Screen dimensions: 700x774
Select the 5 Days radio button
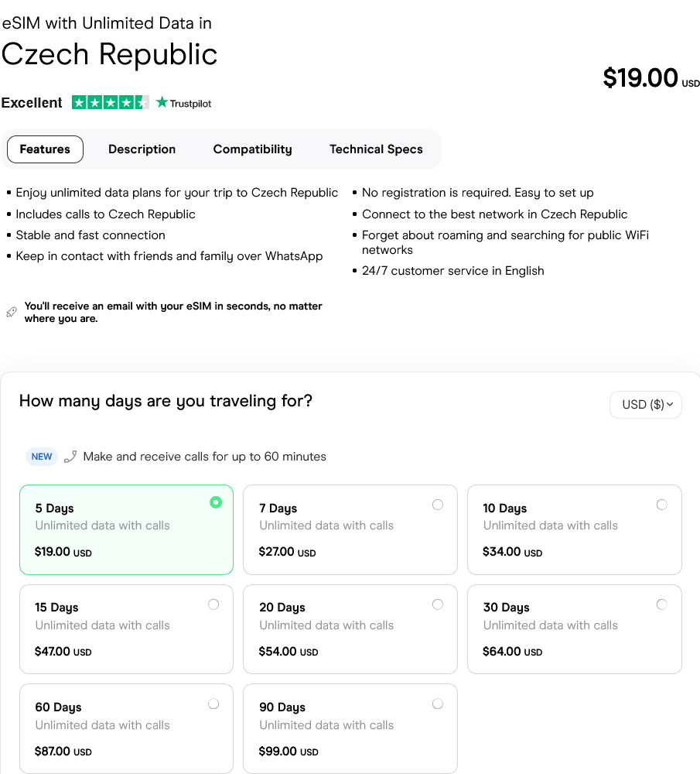[x=216, y=502]
